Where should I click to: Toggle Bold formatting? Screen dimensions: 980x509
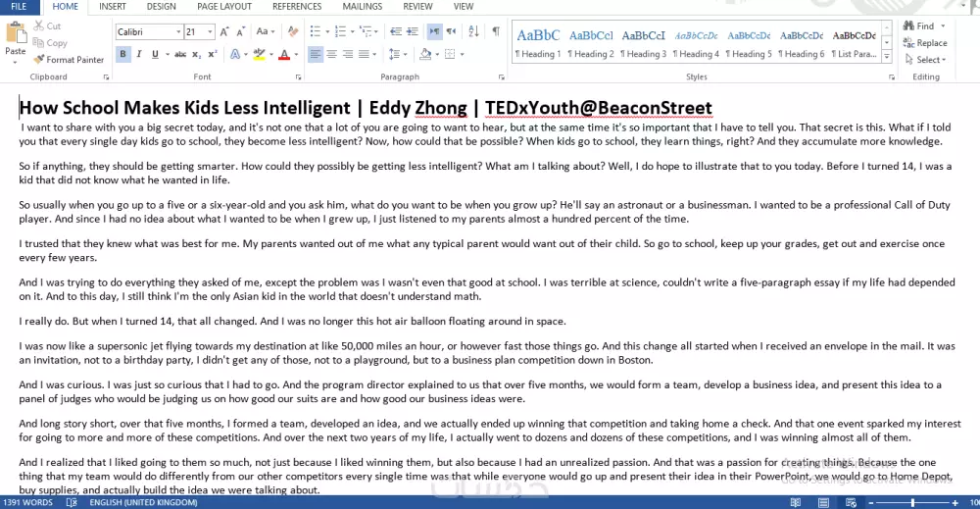122,55
